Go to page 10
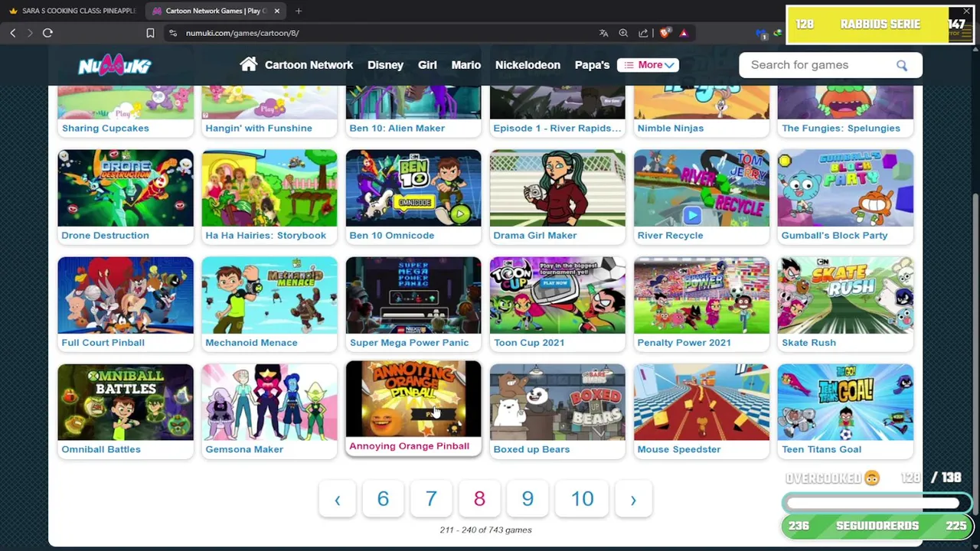 coord(582,499)
